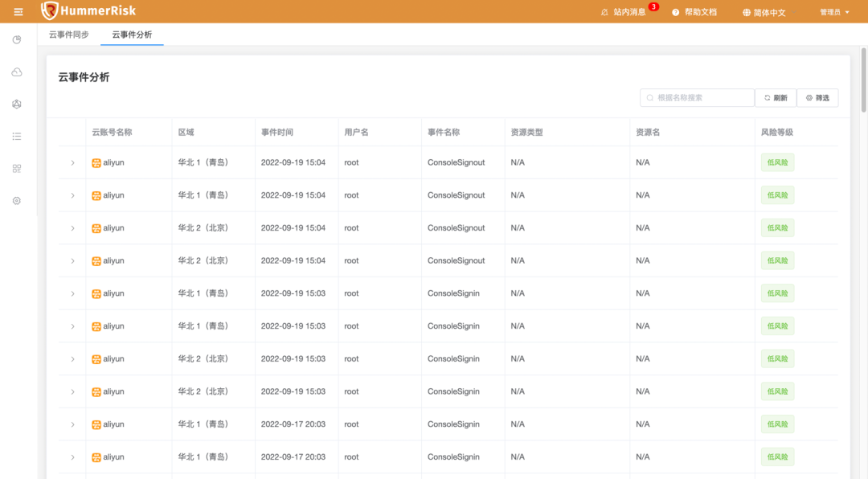Image resolution: width=868 pixels, height=479 pixels.
Task: Click the red notification badge showing 3
Action: 653,6
